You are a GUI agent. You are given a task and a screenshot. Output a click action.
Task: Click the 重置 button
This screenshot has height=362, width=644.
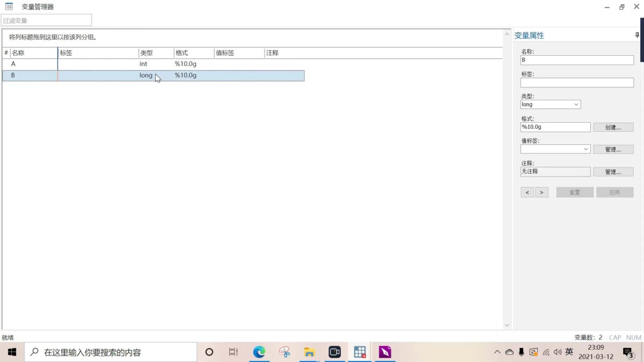(575, 192)
